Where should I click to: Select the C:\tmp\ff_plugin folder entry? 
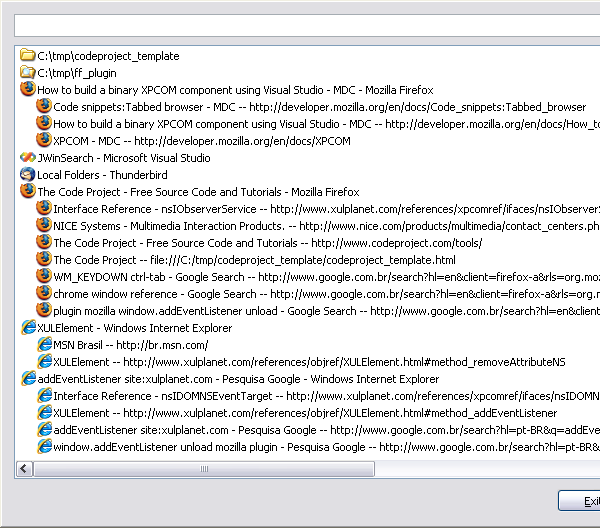[77, 73]
